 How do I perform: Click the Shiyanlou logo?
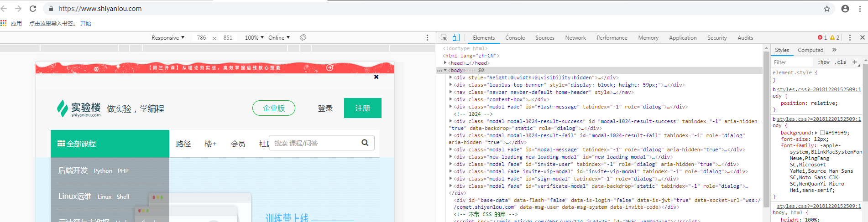pos(78,108)
